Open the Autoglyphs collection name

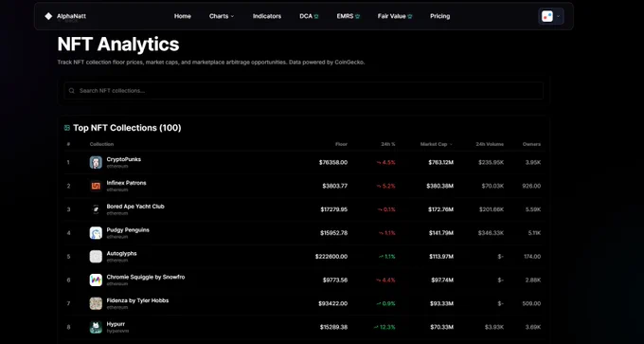coord(121,253)
